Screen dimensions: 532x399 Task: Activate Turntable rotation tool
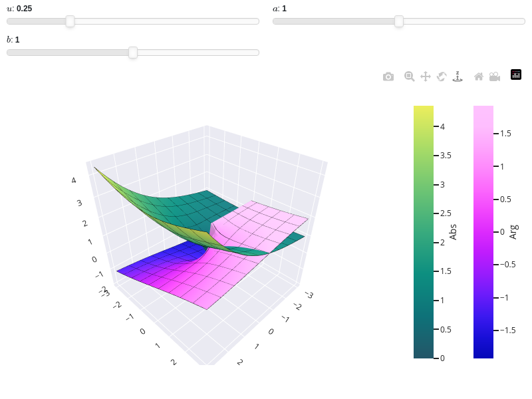tap(458, 76)
